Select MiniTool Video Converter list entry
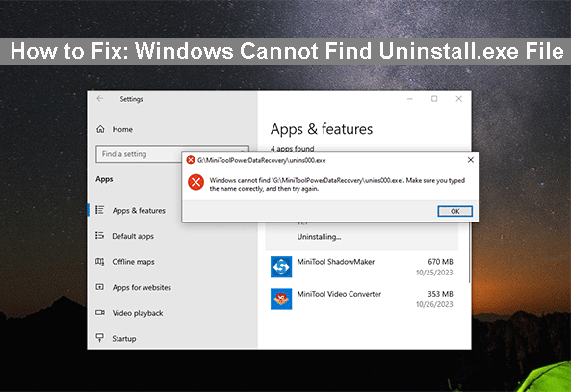Viewport: 571px width, 392px height. (362, 299)
